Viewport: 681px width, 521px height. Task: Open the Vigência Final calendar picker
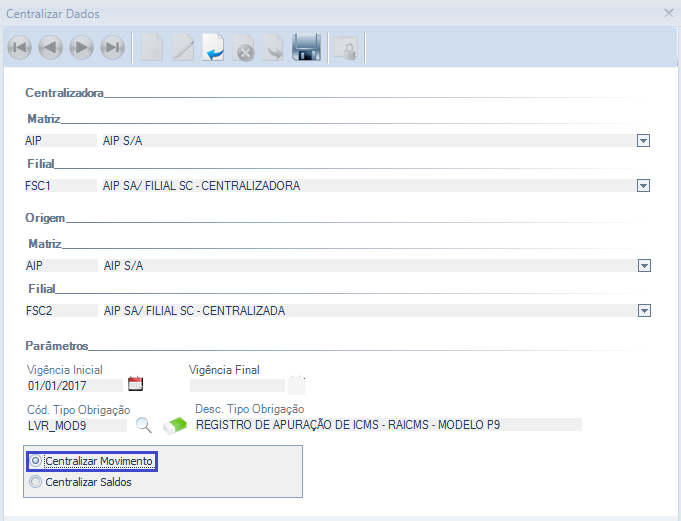pyautogui.click(x=298, y=385)
